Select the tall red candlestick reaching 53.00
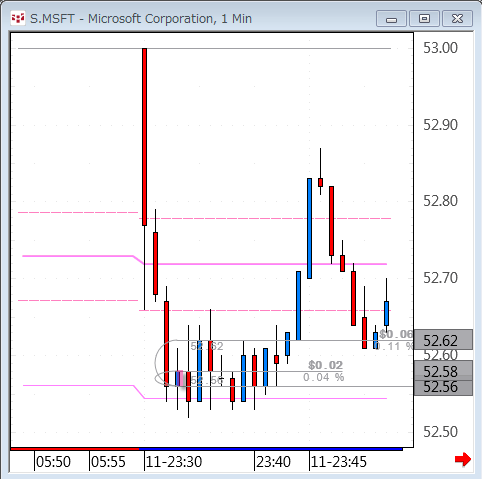Image resolution: width=482 pixels, height=479 pixels. click(144, 137)
